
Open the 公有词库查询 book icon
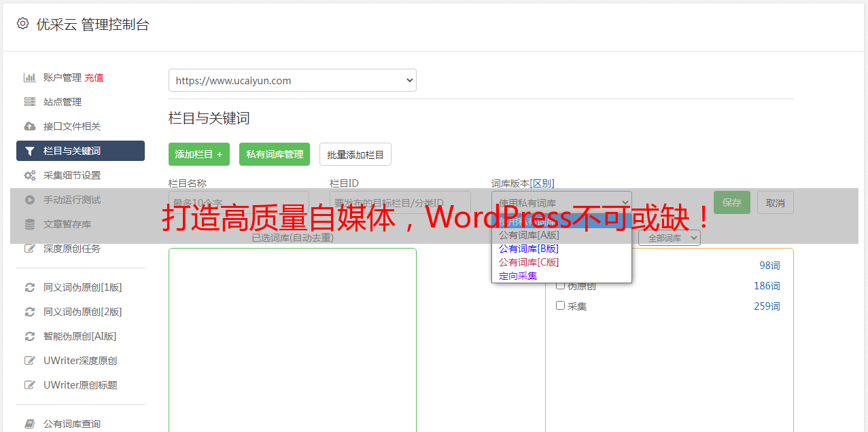pyautogui.click(x=29, y=424)
